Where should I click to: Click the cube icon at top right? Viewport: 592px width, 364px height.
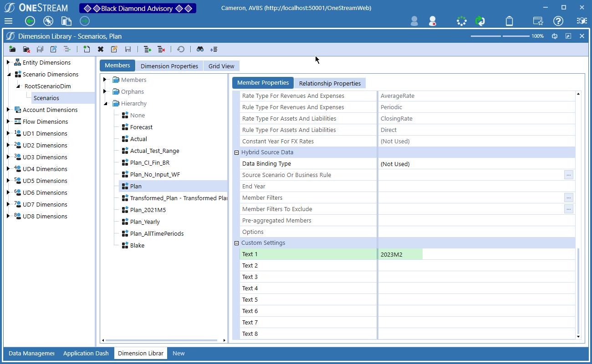click(x=582, y=21)
